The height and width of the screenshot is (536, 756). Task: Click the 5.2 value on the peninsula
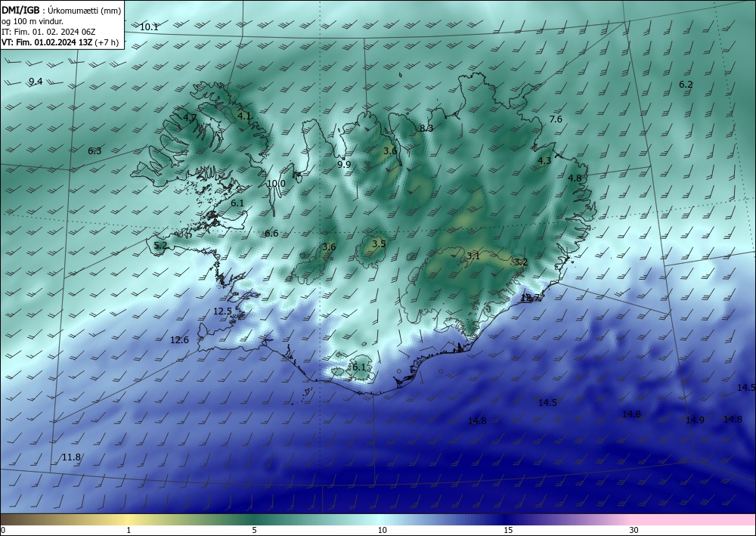(160, 246)
